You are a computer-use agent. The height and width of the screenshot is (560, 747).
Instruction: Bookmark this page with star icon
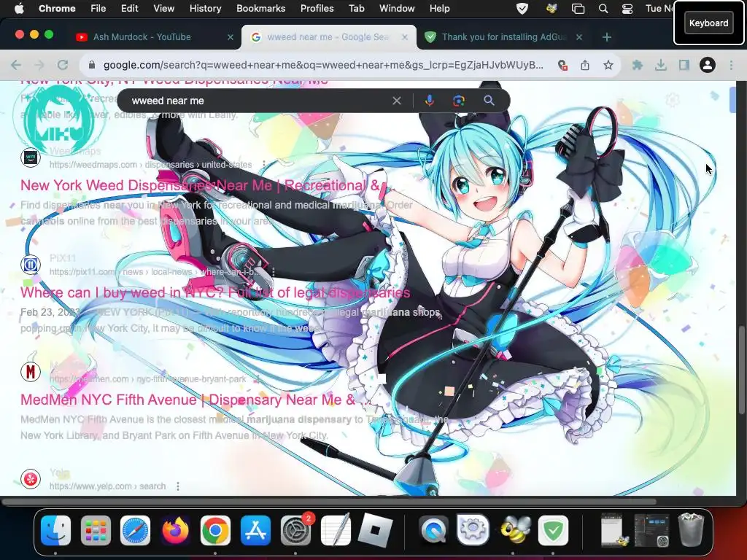(x=608, y=65)
